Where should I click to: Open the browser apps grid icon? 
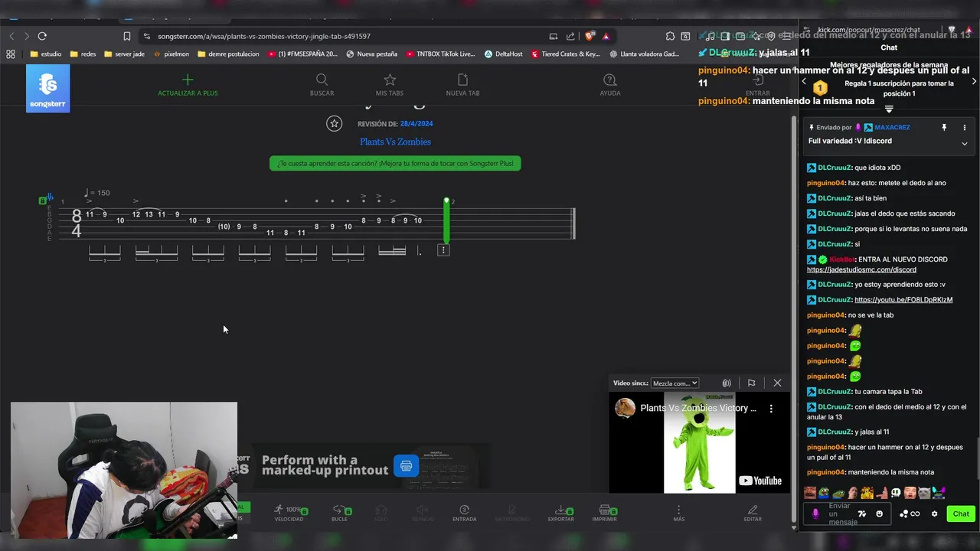11,54
